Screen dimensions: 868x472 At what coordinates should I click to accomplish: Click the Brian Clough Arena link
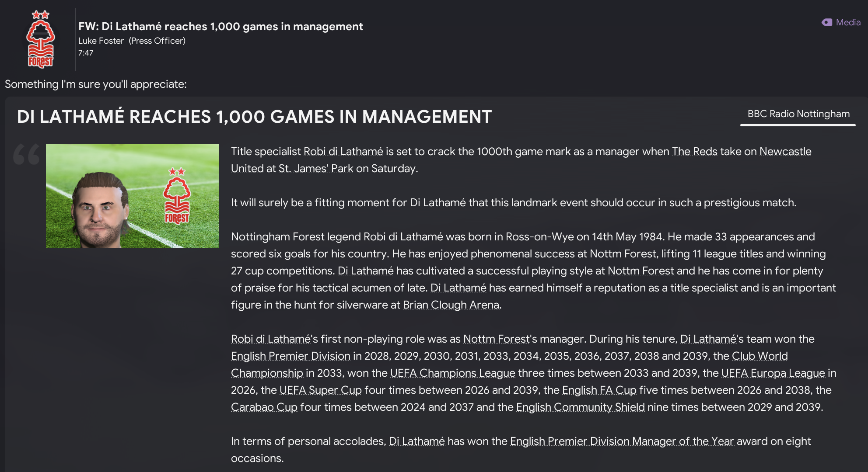point(451,305)
